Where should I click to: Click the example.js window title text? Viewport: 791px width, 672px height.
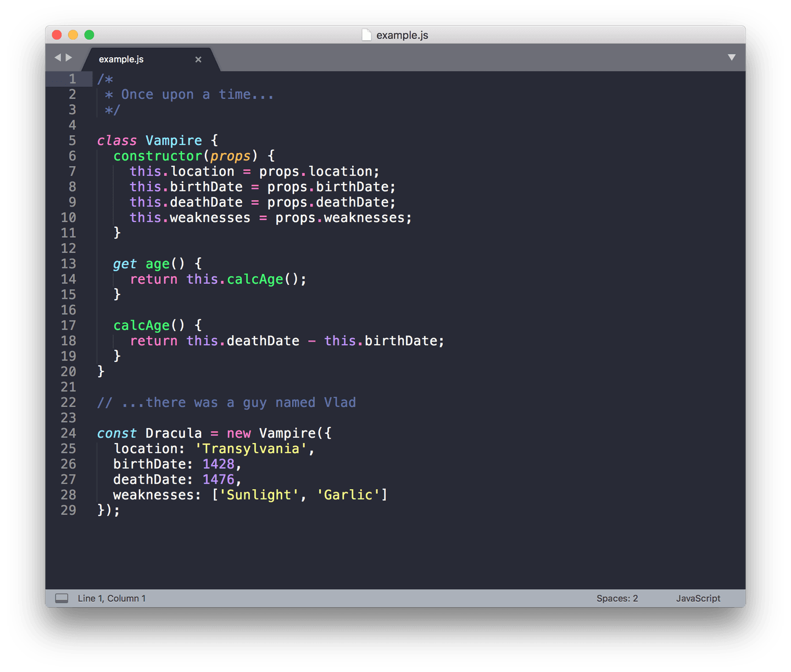[402, 35]
